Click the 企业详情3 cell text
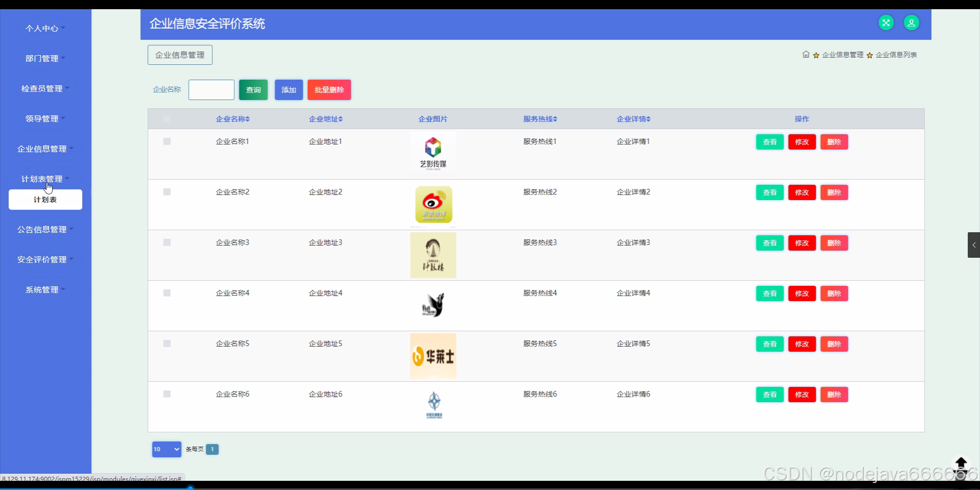Viewport: 980px width, 490px height. [633, 242]
